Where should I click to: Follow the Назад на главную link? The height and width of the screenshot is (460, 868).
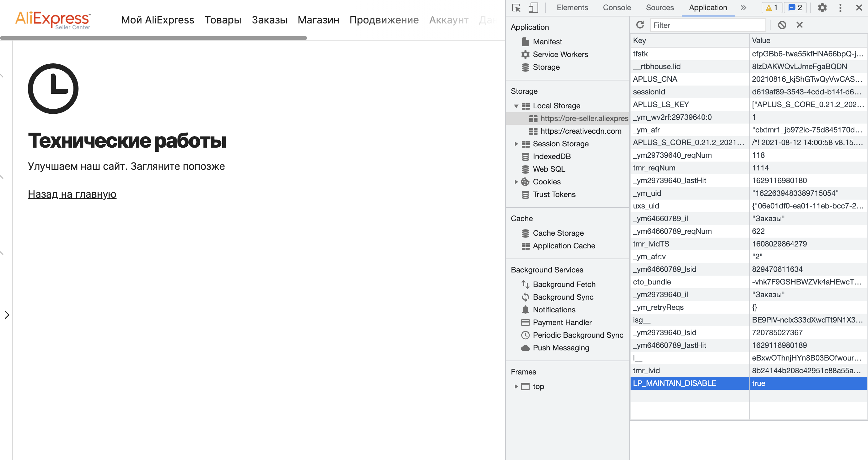(x=72, y=194)
